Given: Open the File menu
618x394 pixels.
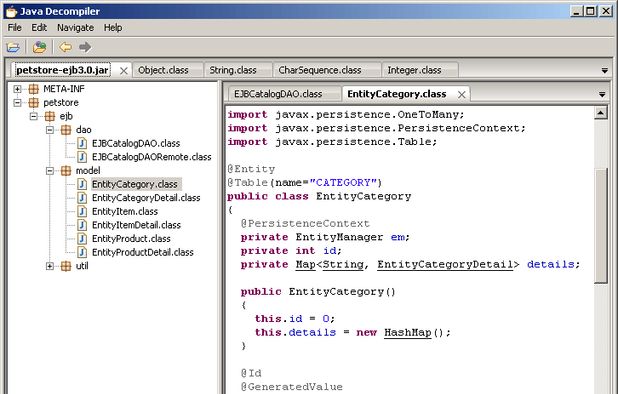Looking at the screenshot, I should coord(15,28).
